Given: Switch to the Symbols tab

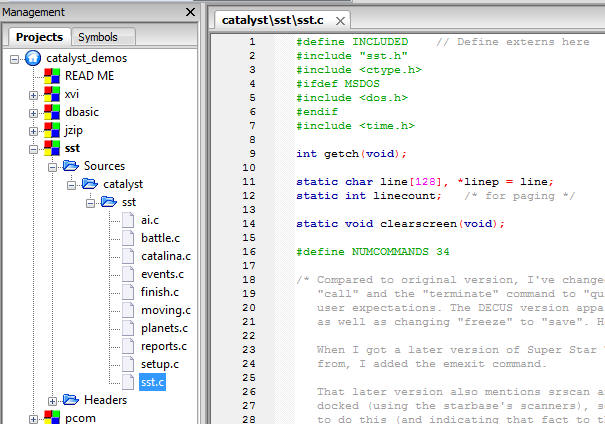Looking at the screenshot, I should coord(97,37).
